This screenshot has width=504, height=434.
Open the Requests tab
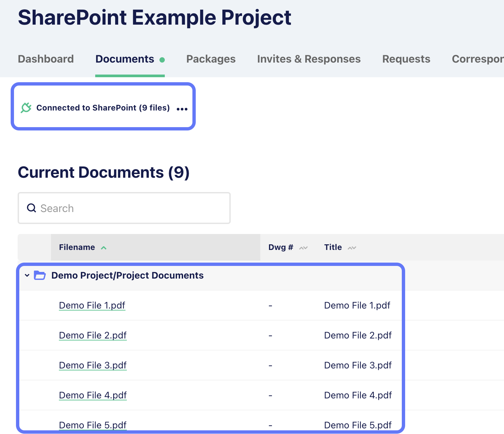pyautogui.click(x=406, y=59)
